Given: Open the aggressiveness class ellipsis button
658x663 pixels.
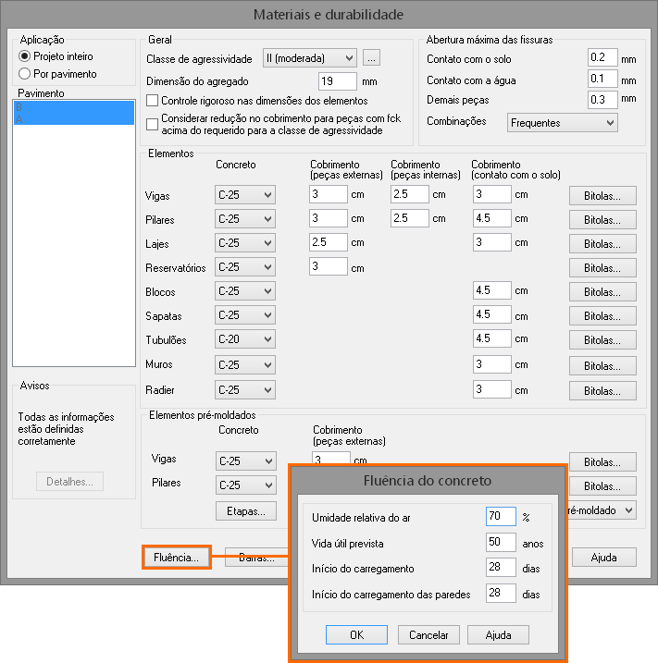Looking at the screenshot, I should [371, 58].
